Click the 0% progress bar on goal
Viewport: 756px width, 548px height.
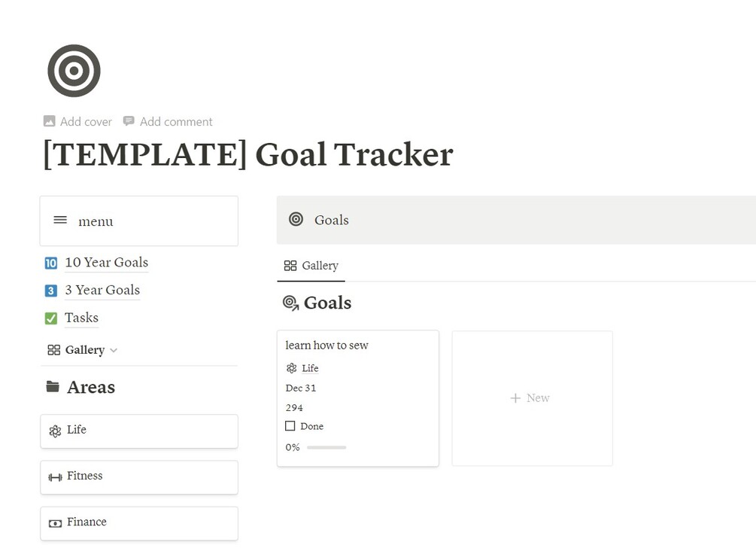(x=326, y=447)
